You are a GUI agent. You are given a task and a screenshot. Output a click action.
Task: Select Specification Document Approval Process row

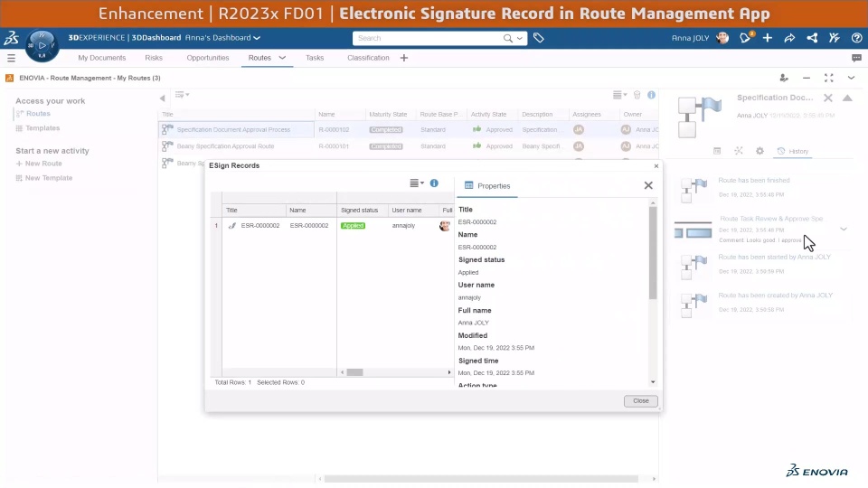coord(409,129)
